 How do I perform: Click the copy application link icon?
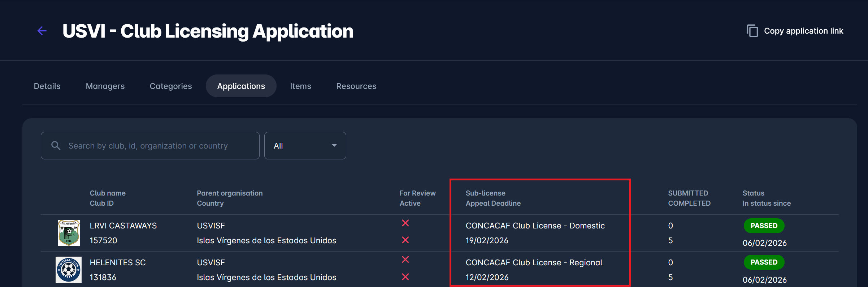coord(752,31)
